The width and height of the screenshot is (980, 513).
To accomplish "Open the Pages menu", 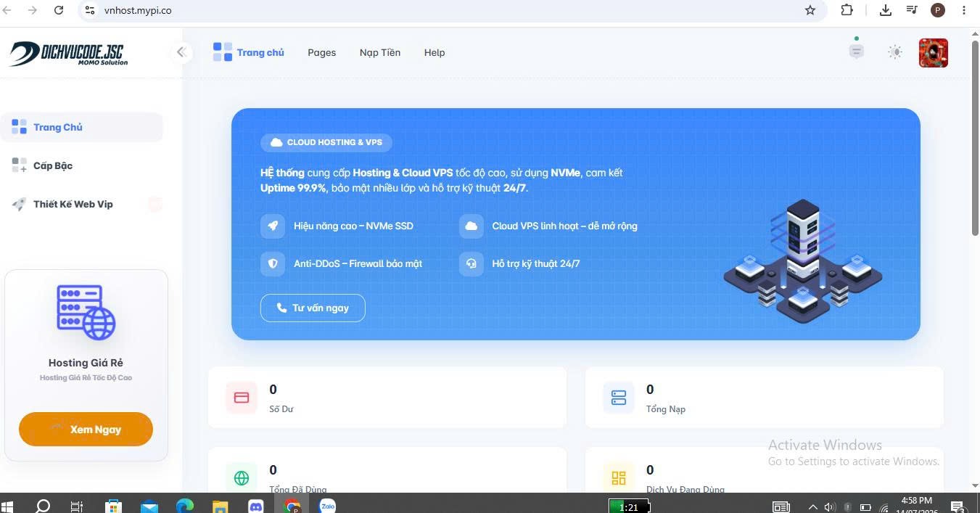I will click(x=321, y=52).
